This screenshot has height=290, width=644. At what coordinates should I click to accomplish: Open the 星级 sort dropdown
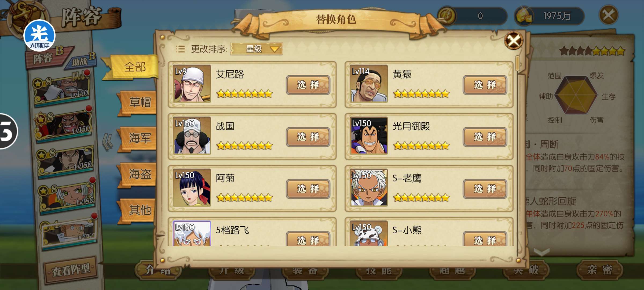257,49
